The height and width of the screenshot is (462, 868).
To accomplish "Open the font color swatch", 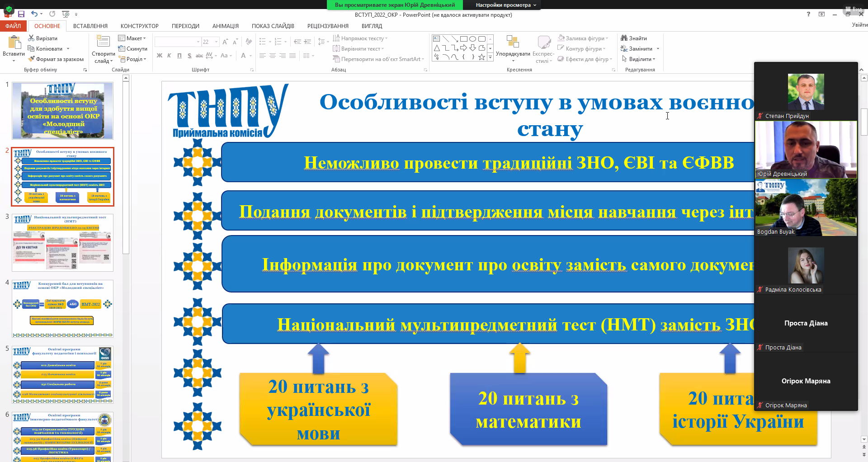I will 244,56.
